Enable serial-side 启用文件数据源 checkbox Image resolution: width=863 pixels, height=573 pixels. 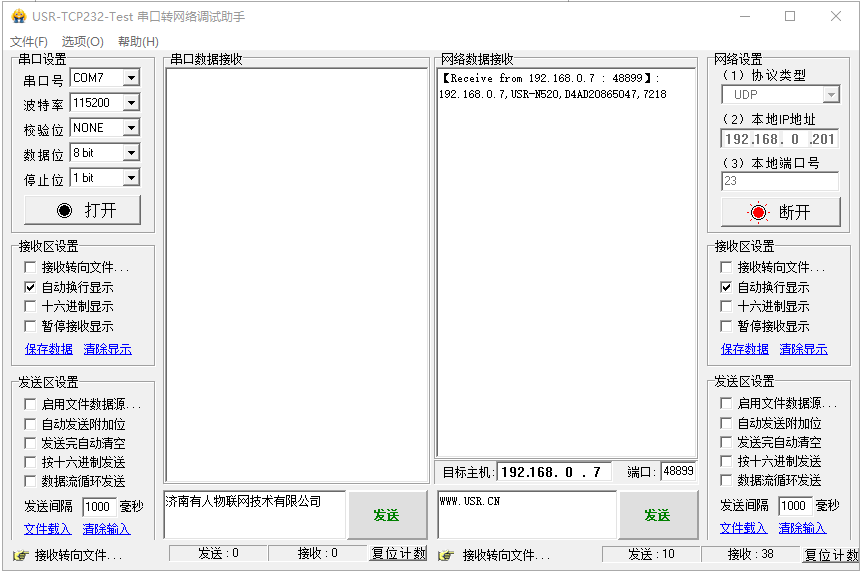[30, 405]
